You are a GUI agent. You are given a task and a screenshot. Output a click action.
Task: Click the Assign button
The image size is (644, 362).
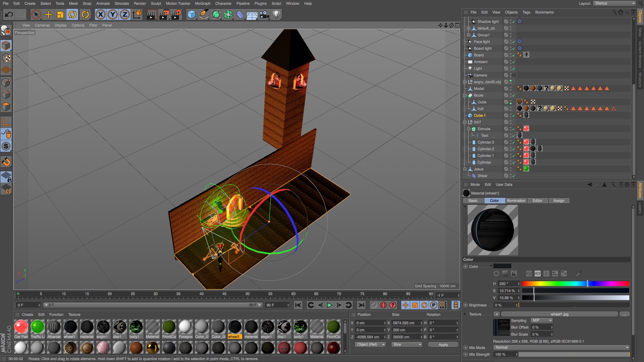click(558, 200)
